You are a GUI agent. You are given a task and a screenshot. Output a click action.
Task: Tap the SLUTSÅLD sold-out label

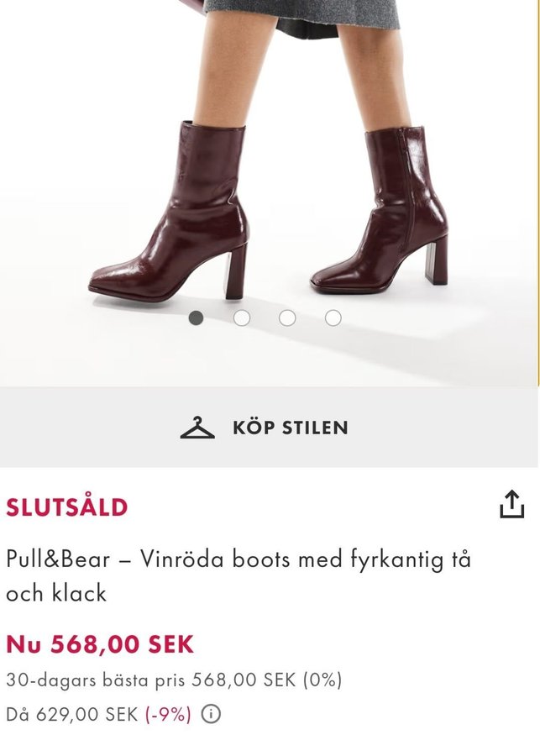coord(67,507)
